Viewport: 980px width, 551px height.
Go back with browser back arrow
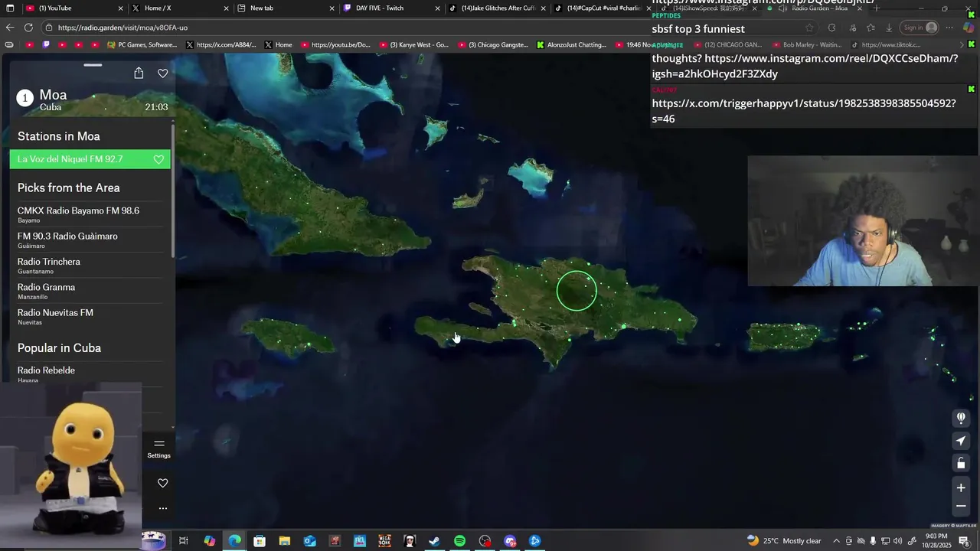[10, 28]
